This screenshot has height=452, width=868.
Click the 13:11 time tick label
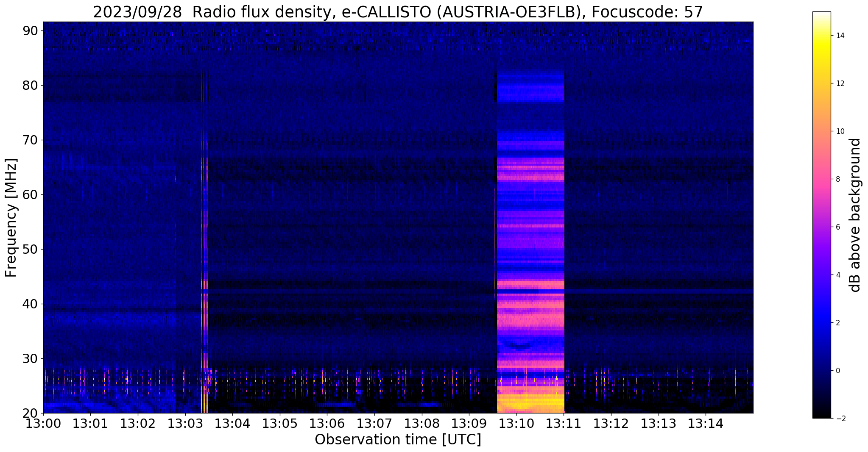click(x=564, y=423)
